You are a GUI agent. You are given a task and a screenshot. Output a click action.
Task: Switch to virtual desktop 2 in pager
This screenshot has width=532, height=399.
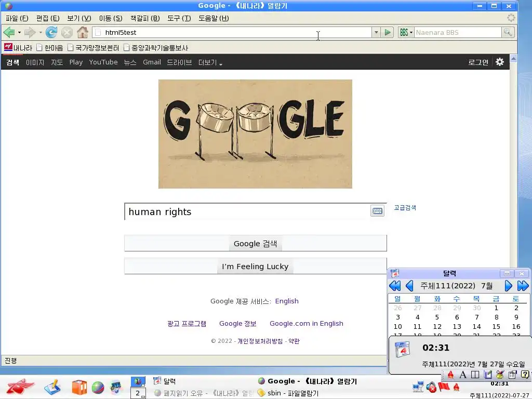[x=138, y=393]
